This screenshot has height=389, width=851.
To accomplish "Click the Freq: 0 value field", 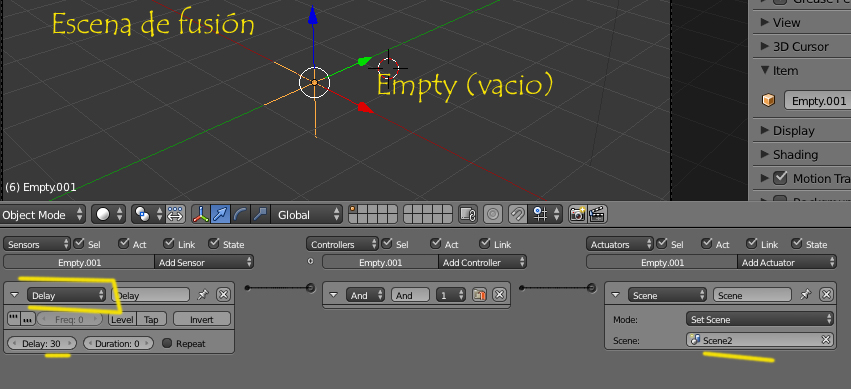I will pyautogui.click(x=69, y=319).
